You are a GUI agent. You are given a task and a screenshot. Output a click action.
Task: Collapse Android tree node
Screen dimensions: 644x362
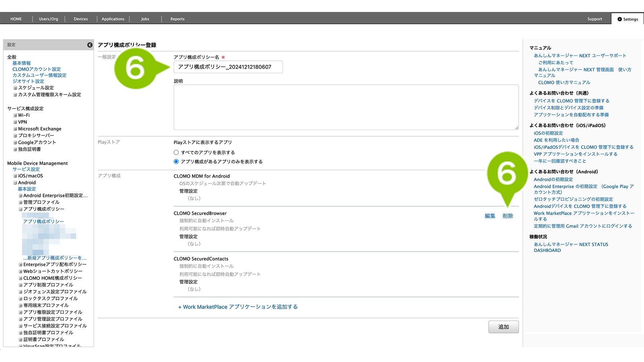pyautogui.click(x=15, y=183)
